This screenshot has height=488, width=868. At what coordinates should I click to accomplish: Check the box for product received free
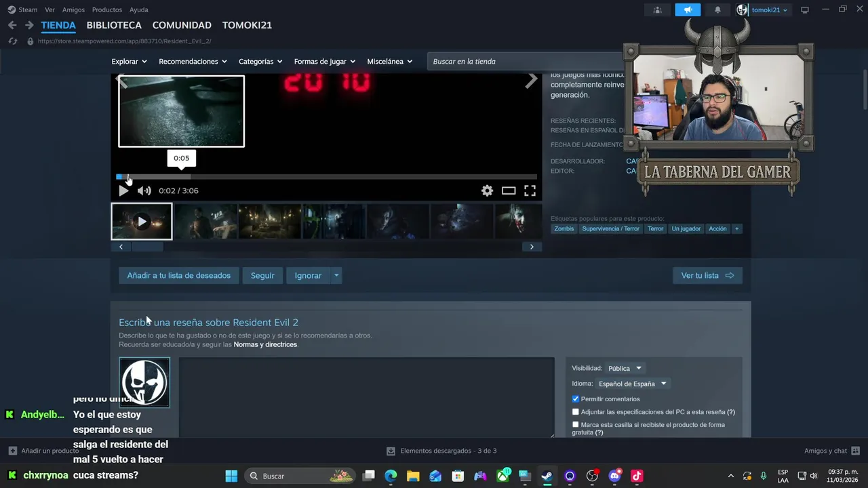[x=576, y=425]
